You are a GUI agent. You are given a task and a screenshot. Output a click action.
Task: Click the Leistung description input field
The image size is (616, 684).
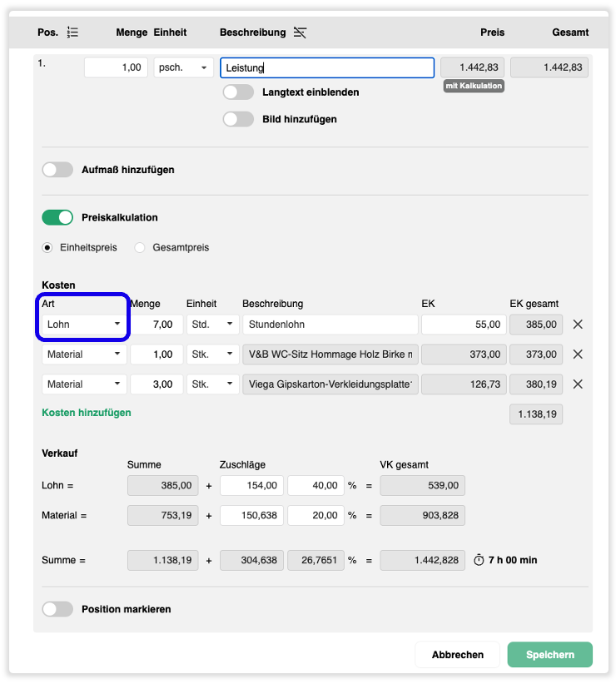(327, 68)
